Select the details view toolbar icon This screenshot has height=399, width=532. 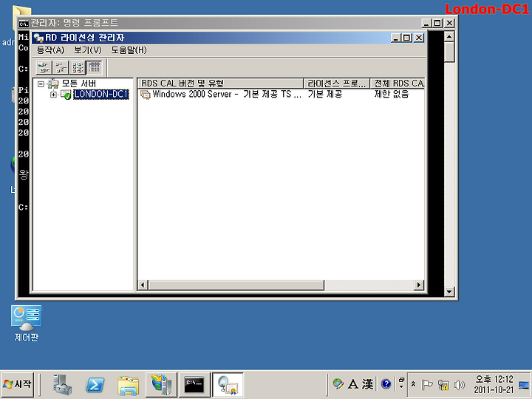coord(95,67)
